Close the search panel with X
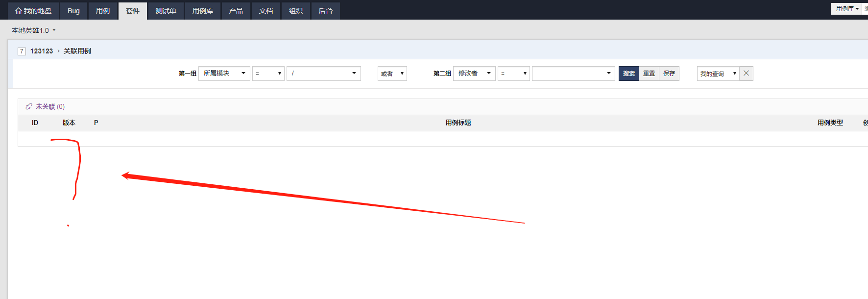This screenshot has width=868, height=299. pyautogui.click(x=746, y=74)
